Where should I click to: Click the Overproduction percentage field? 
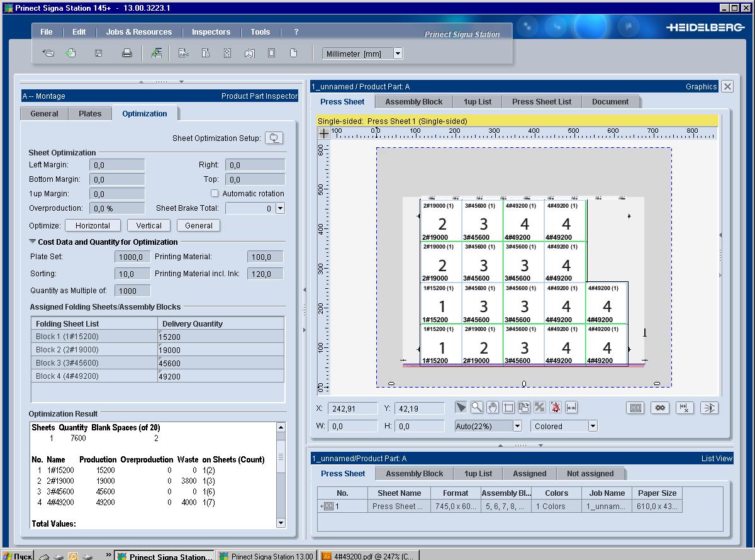(x=118, y=208)
